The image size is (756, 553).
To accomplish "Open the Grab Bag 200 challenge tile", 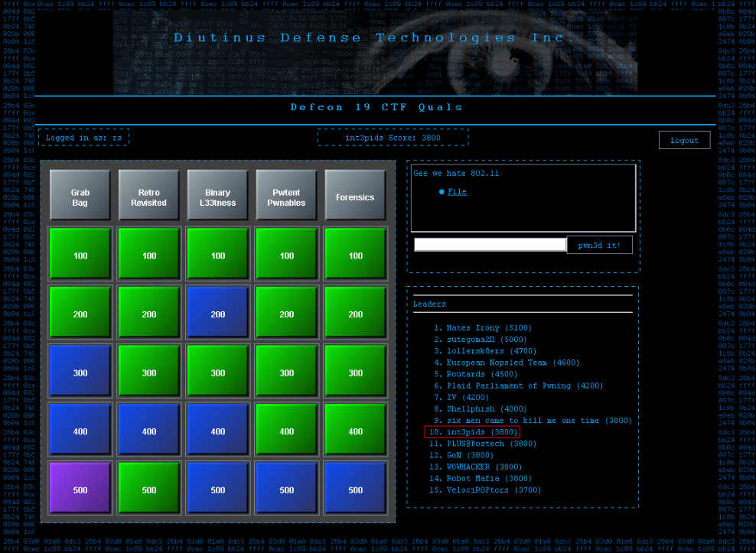I will pyautogui.click(x=80, y=312).
